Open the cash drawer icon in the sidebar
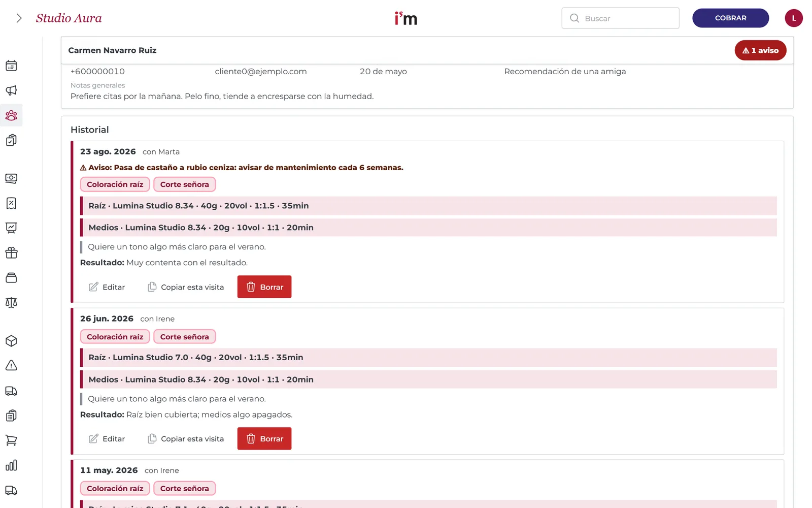Image resolution: width=812 pixels, height=508 pixels. pyautogui.click(x=11, y=277)
